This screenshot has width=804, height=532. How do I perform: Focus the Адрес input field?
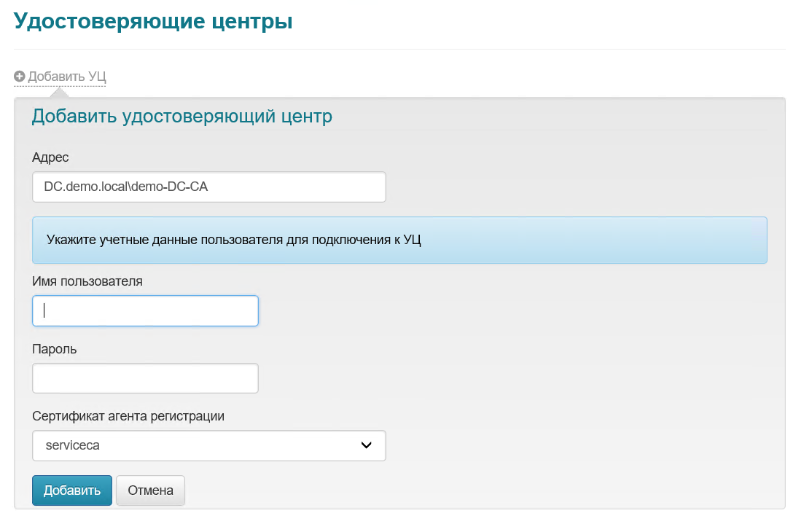208,187
